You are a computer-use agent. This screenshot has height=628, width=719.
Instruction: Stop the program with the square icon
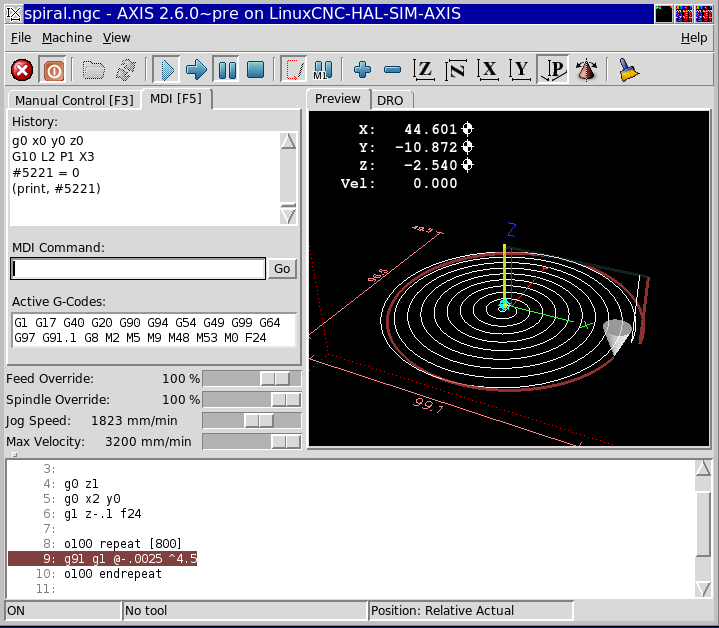(x=255, y=71)
